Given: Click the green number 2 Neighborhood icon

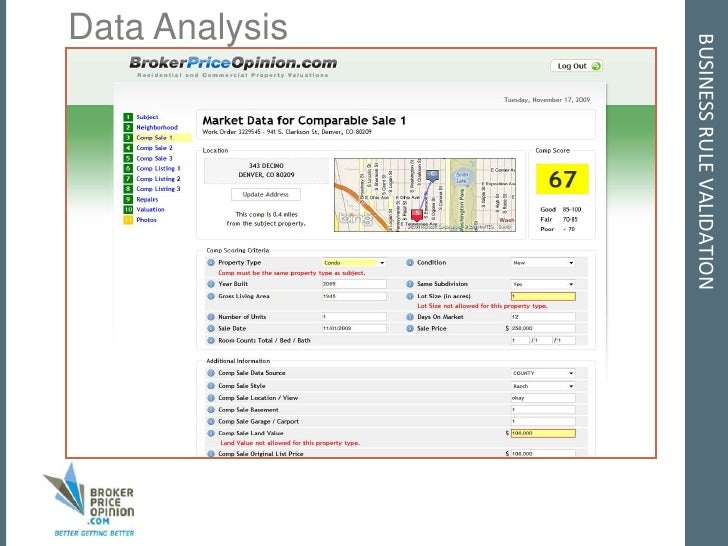Looking at the screenshot, I should pyautogui.click(x=128, y=127).
